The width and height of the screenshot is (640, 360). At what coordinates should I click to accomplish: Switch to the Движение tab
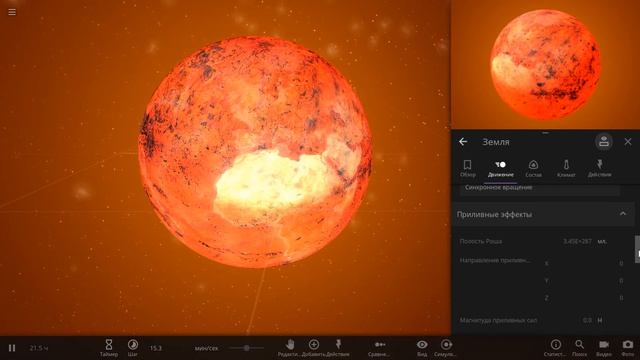coord(500,169)
